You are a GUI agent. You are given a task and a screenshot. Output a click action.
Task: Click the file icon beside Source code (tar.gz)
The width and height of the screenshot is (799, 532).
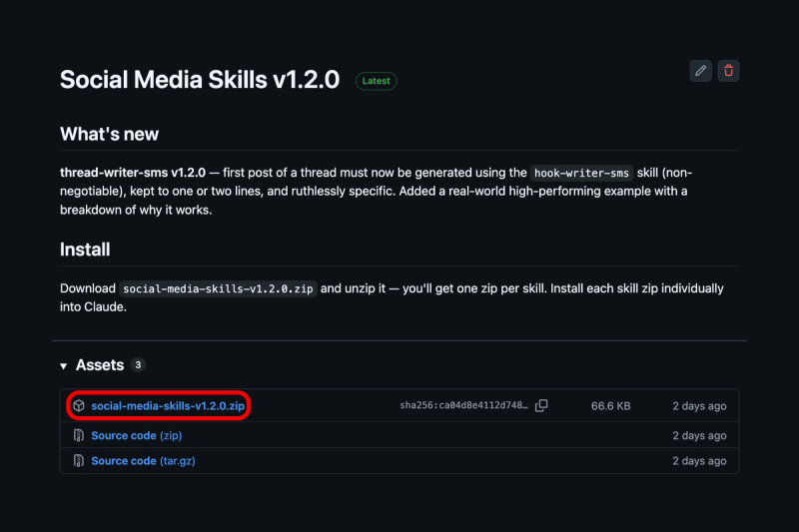click(79, 461)
